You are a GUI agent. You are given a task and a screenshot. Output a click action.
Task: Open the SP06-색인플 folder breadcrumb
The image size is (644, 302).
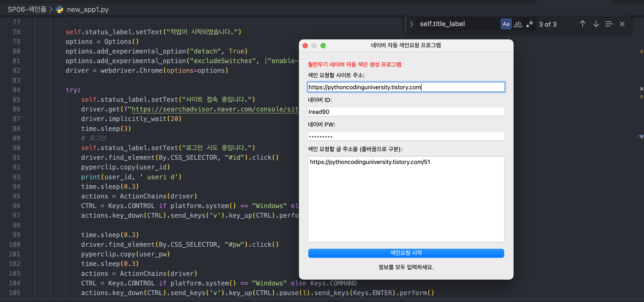[x=27, y=9]
